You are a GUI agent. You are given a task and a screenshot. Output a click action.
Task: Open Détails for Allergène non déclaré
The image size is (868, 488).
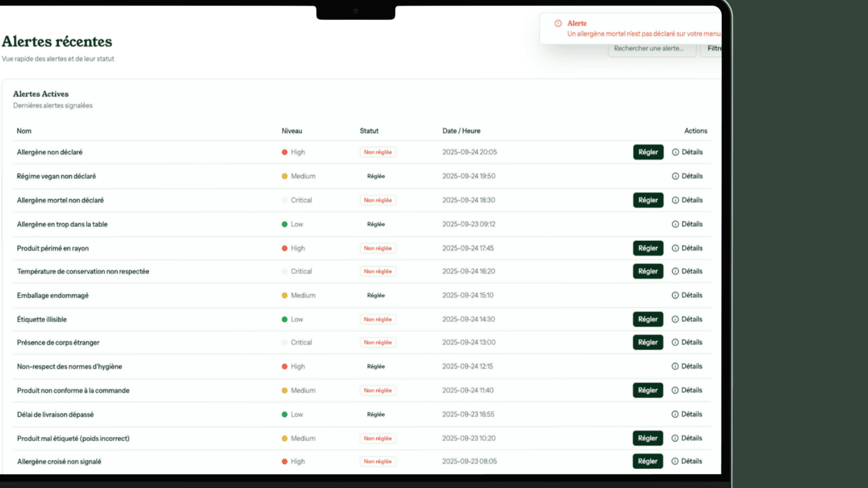687,152
